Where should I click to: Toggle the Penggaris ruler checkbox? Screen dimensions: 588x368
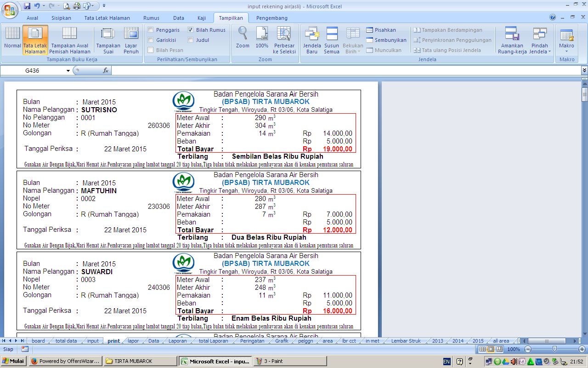click(x=151, y=30)
